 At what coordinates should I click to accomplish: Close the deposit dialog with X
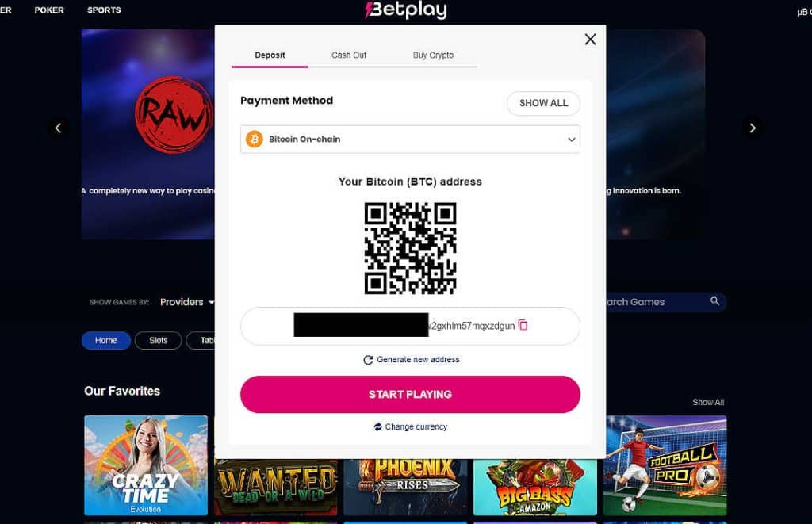590,40
